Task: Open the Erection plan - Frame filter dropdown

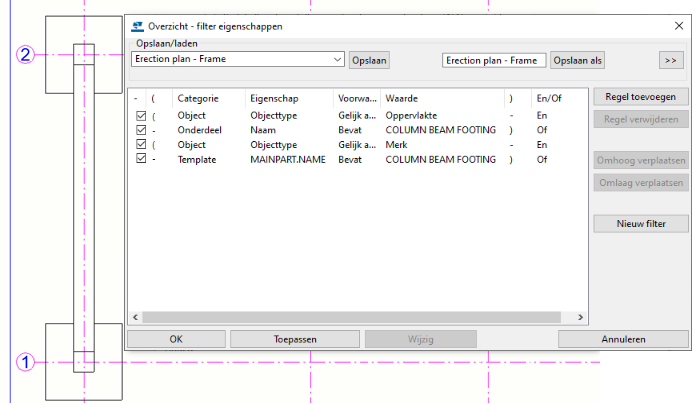Action: pyautogui.click(x=337, y=59)
